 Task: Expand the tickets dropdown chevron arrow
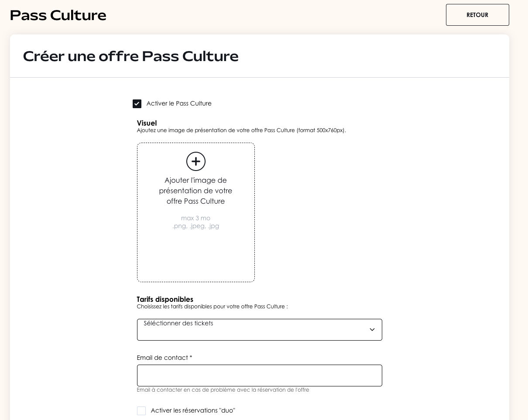[372, 330]
